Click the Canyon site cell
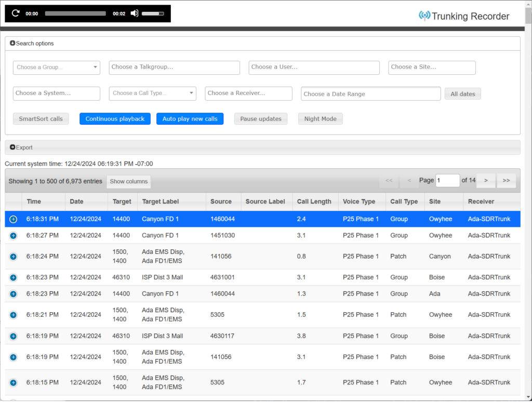The image size is (532, 402). (x=440, y=257)
